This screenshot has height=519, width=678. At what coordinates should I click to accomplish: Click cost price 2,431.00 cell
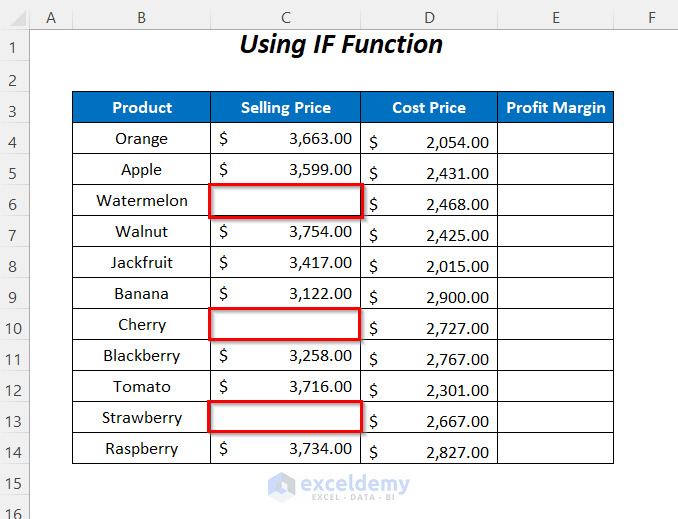point(429,170)
